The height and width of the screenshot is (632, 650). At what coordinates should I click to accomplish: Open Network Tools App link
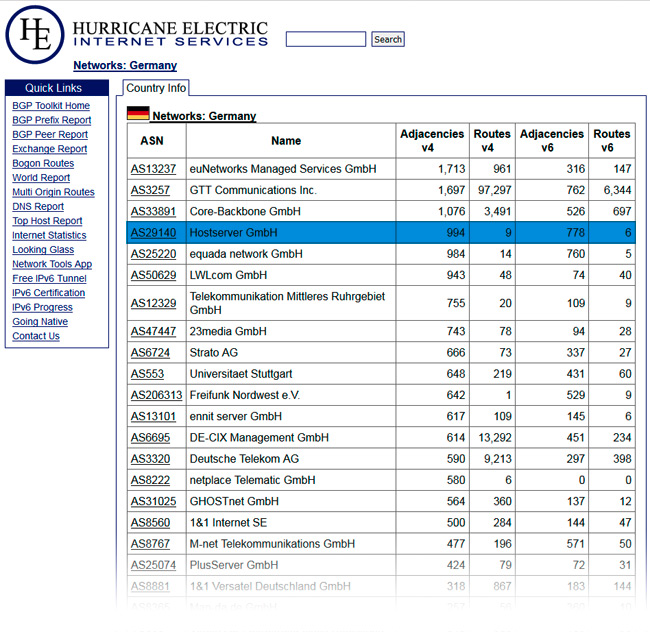52,264
